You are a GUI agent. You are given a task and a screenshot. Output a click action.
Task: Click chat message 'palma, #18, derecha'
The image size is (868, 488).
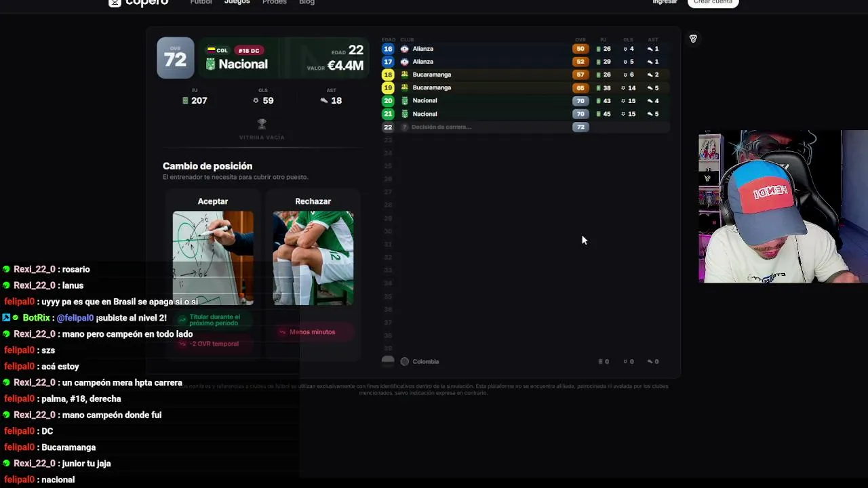pos(81,399)
